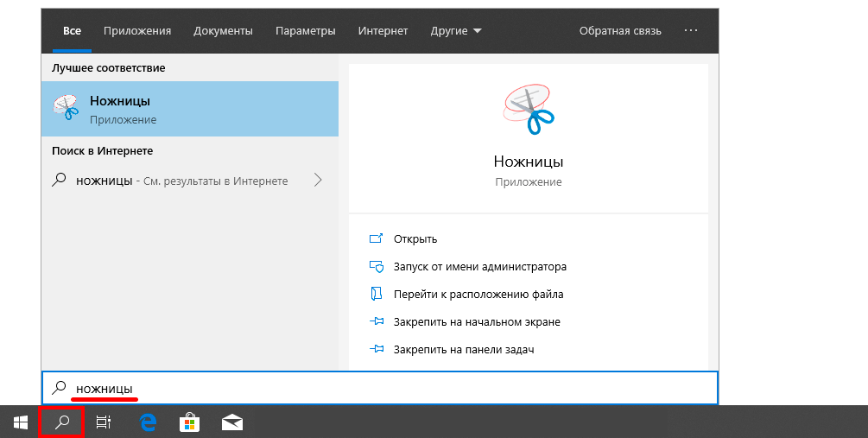Open Task View from the taskbar
Image resolution: width=868 pixels, height=438 pixels.
(103, 422)
